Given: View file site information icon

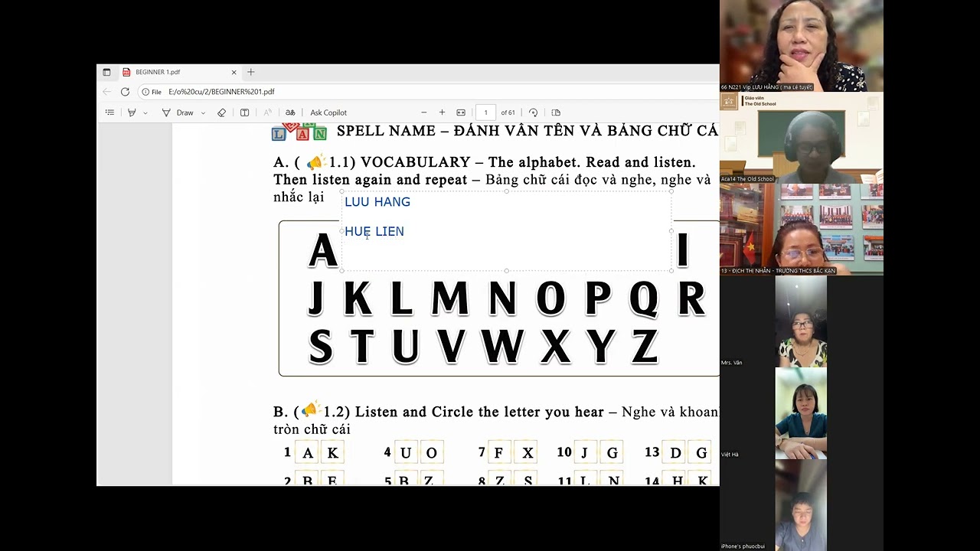Looking at the screenshot, I should [145, 92].
